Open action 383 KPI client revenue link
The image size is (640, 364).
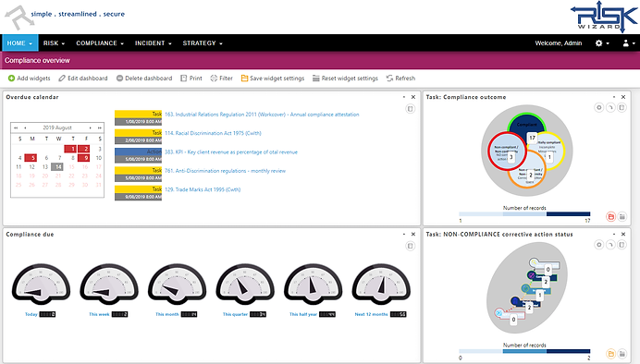[231, 152]
